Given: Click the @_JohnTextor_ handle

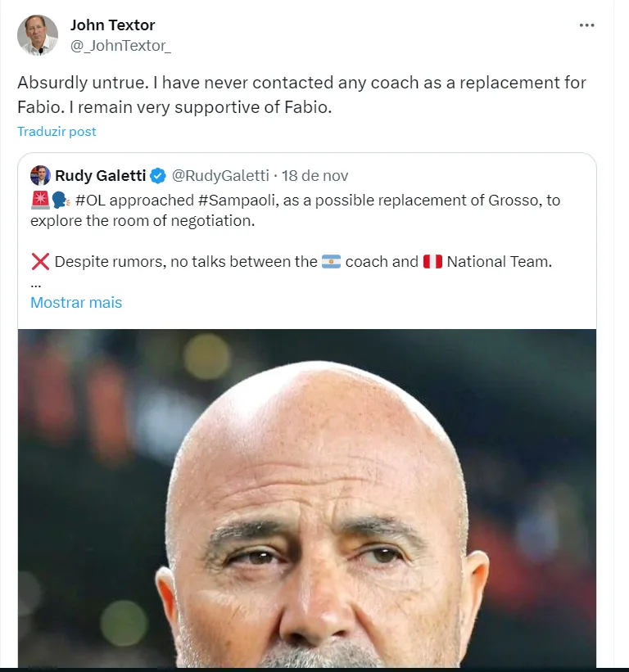Looking at the screenshot, I should [120, 46].
